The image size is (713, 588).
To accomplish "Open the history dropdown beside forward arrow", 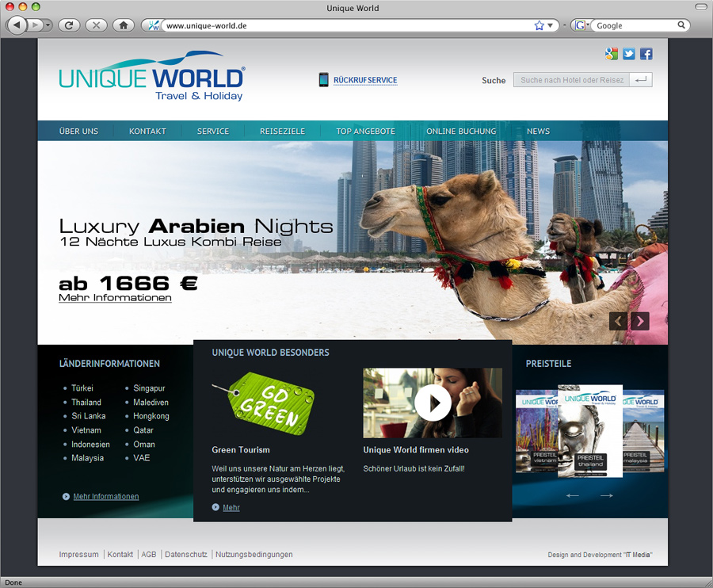I will click(x=48, y=25).
